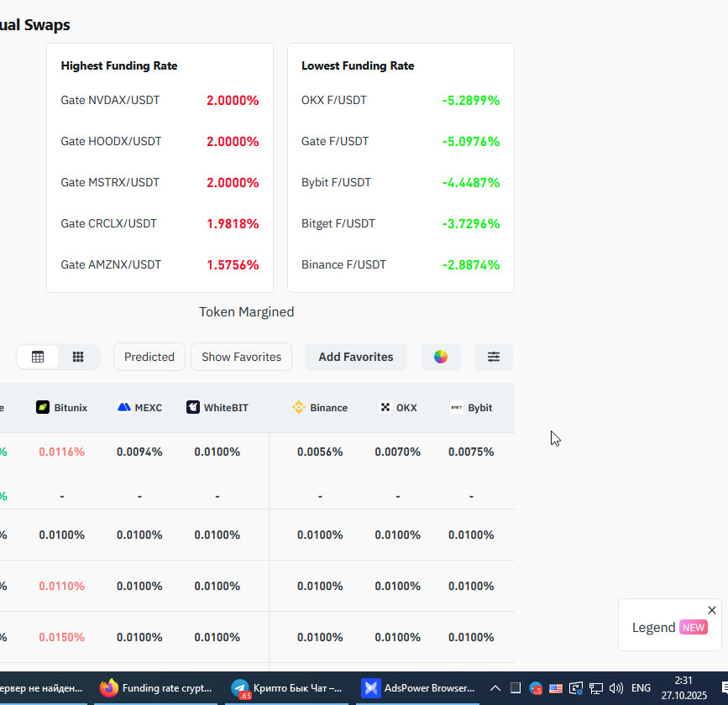Viewport: 728px width, 705px height.
Task: Open the clock showing 2:31
Action: (683, 688)
